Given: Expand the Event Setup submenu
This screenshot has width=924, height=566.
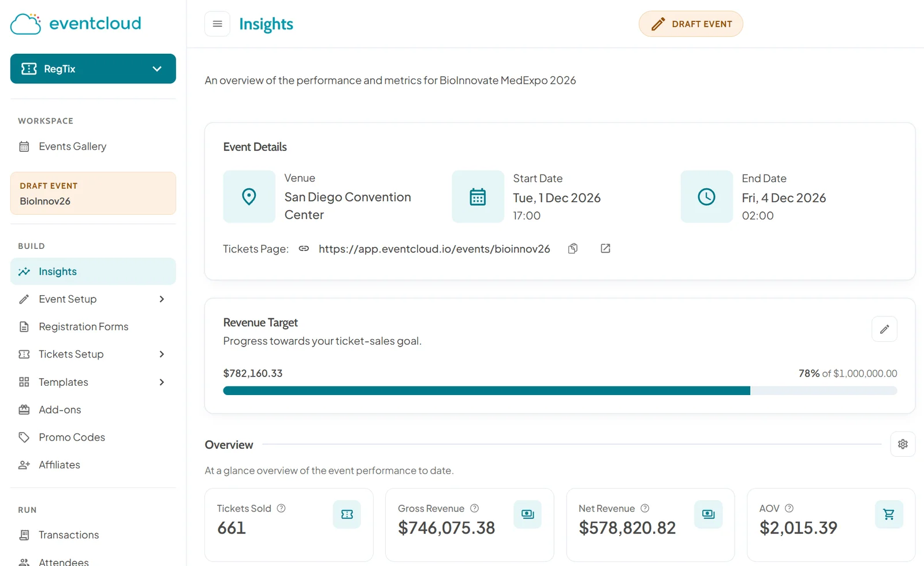Looking at the screenshot, I should click(x=93, y=299).
